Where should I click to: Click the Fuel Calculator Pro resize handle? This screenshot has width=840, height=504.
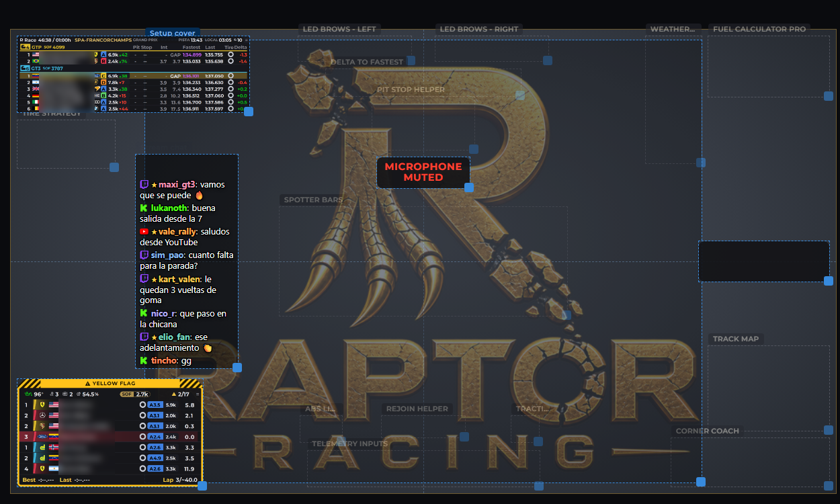click(829, 96)
